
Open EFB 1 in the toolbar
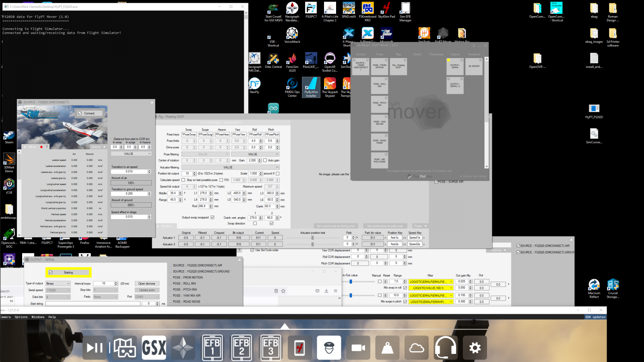coord(212,348)
